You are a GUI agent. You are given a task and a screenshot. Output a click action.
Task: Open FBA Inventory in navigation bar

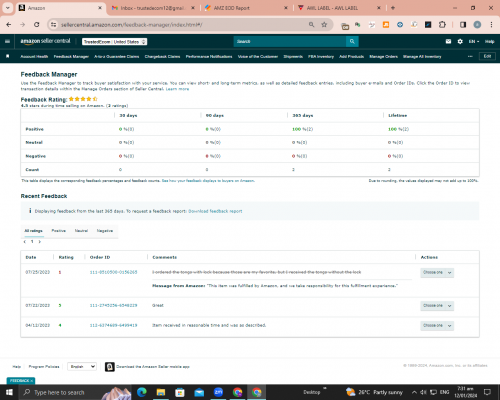click(321, 56)
